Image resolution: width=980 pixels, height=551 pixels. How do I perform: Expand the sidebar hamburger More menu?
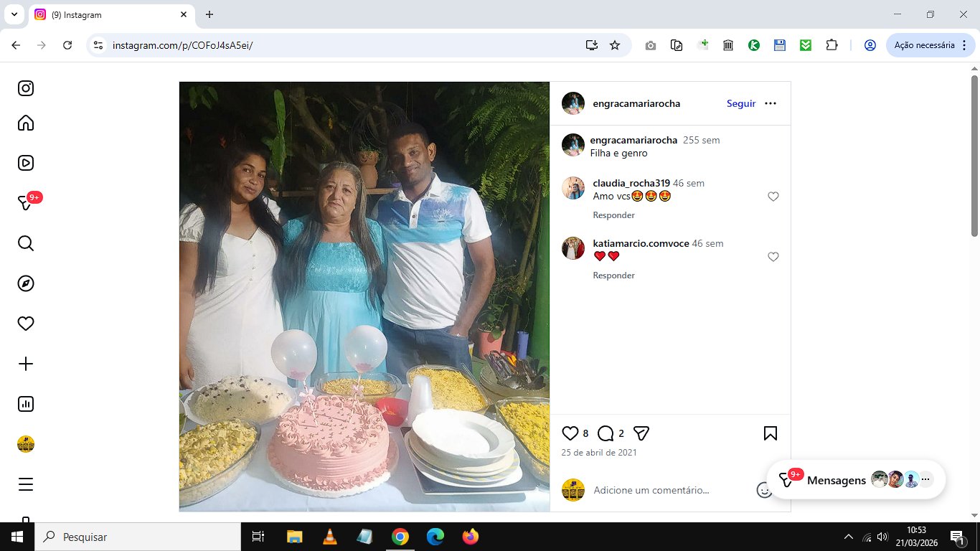(26, 484)
